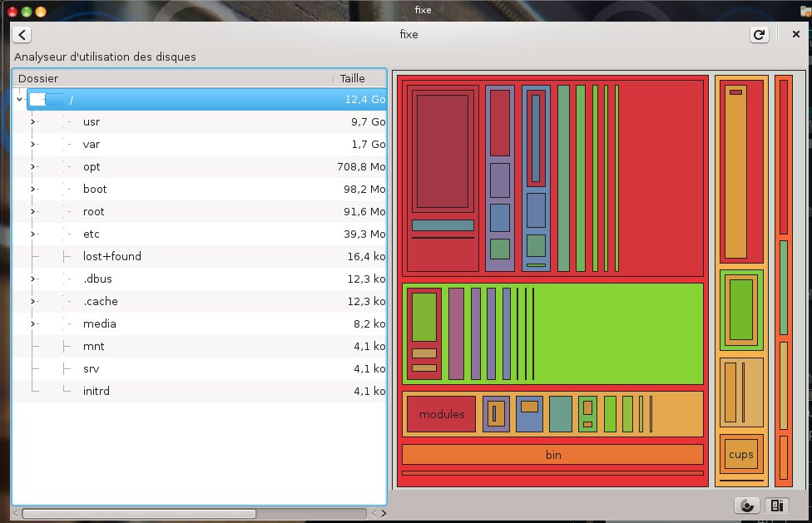Select the initrd row
Image resolution: width=812 pixels, height=523 pixels.
click(200, 391)
